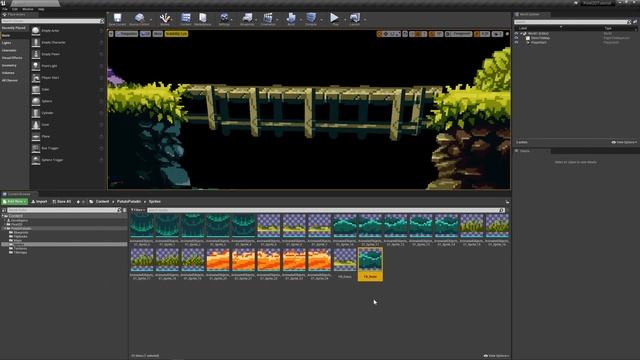
Task: Open the Blueprints toolbar icon
Action: 247,19
